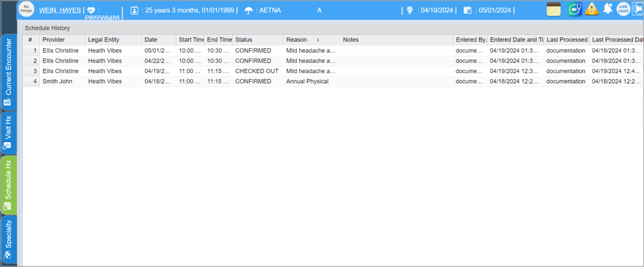Open the Visit Hx tab
Viewport: 644px width, 267px height.
[8, 131]
